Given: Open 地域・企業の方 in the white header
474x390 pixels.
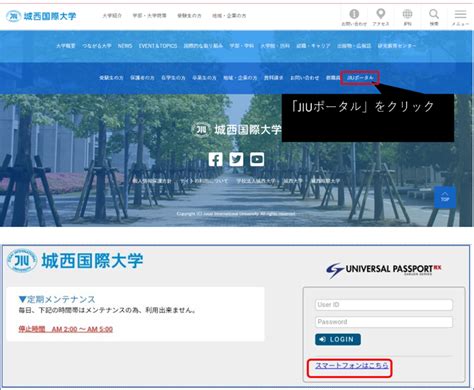Looking at the screenshot, I should pos(229,16).
